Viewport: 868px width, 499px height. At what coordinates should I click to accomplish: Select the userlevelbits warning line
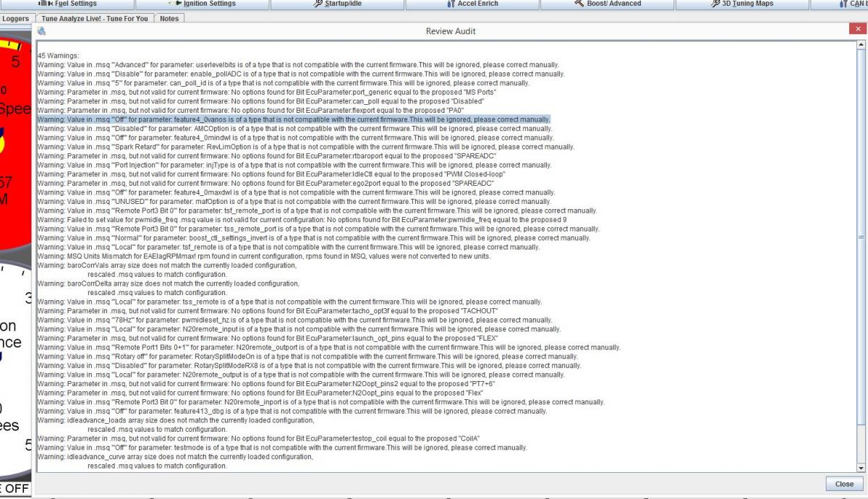coord(299,64)
